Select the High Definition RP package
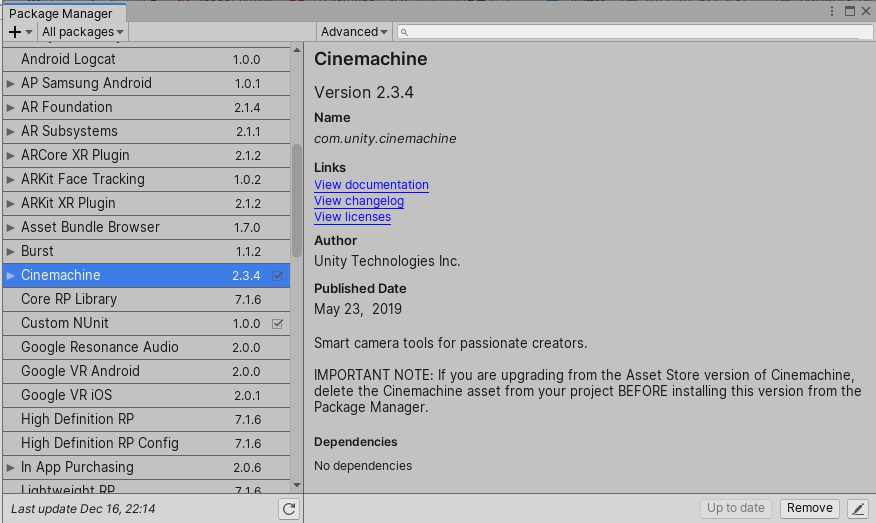This screenshot has height=523, width=876. pyautogui.click(x=146, y=420)
